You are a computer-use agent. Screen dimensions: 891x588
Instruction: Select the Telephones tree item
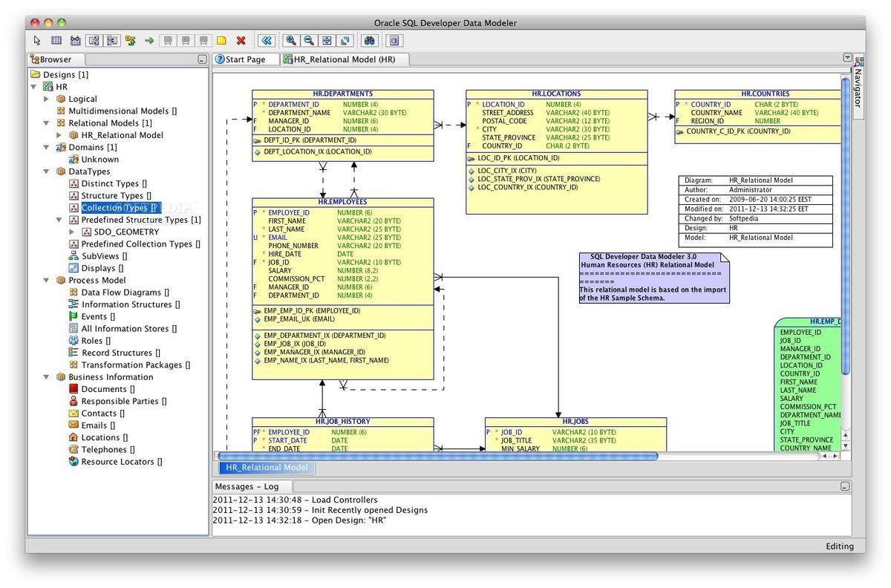pyautogui.click(x=108, y=449)
